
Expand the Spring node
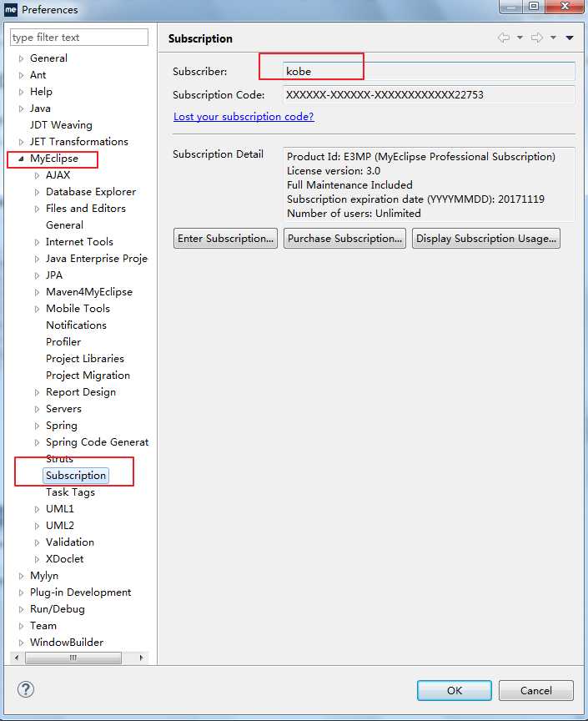[38, 426]
